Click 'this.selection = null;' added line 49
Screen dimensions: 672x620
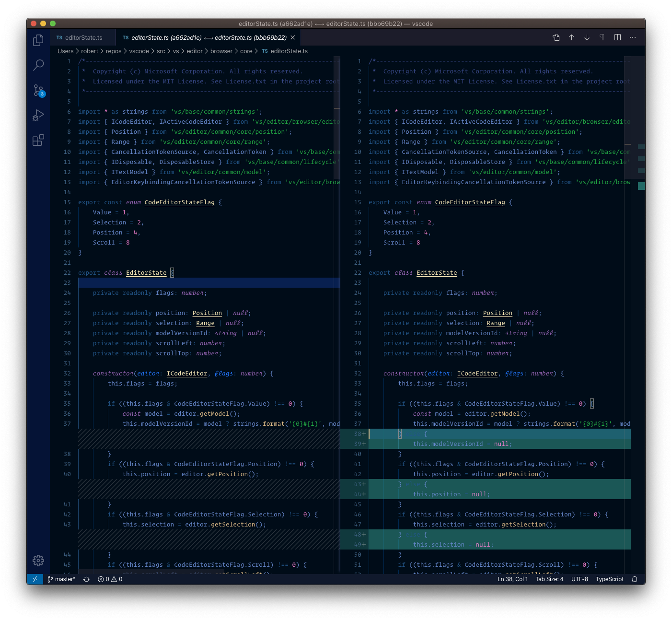click(453, 545)
